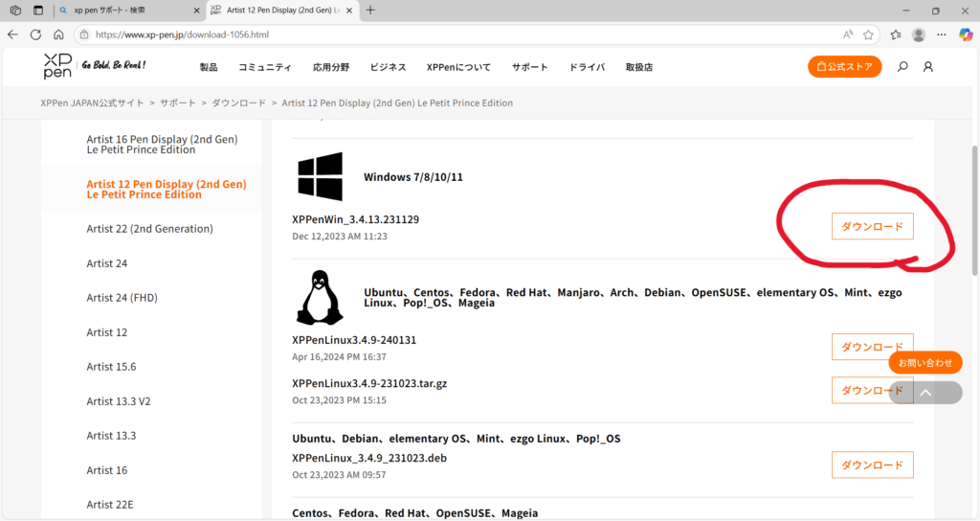Click the XPPen logo
The width and height of the screenshot is (980, 521).
coord(57,66)
